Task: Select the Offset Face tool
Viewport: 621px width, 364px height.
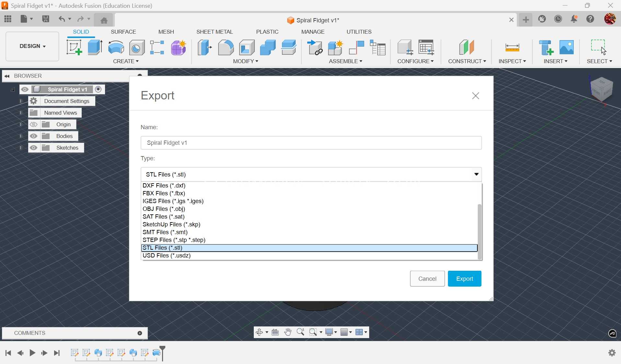Action: tap(289, 47)
